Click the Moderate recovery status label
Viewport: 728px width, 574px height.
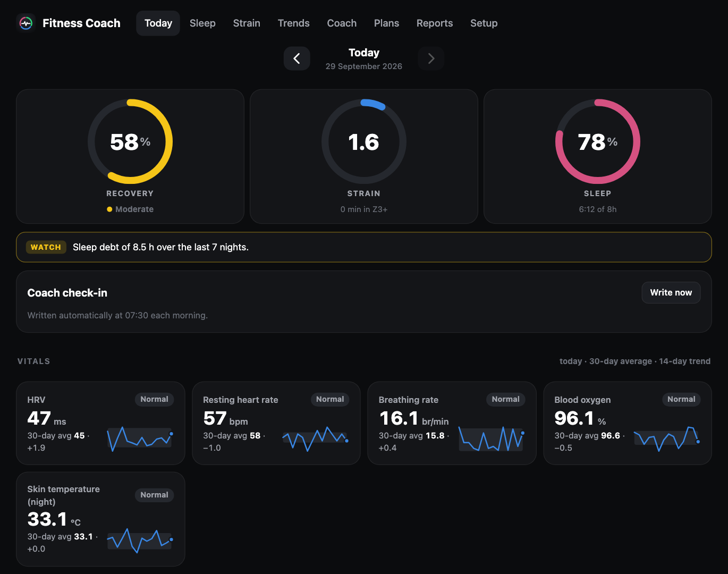pos(130,209)
